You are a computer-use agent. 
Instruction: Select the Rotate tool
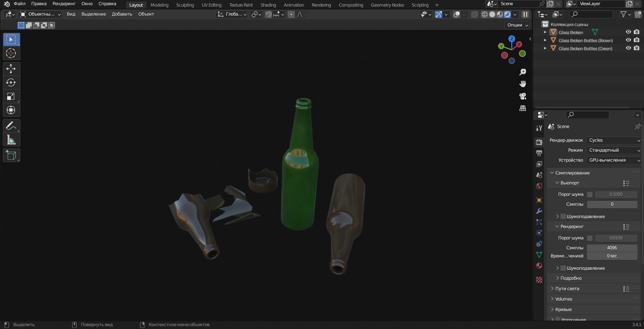point(10,82)
